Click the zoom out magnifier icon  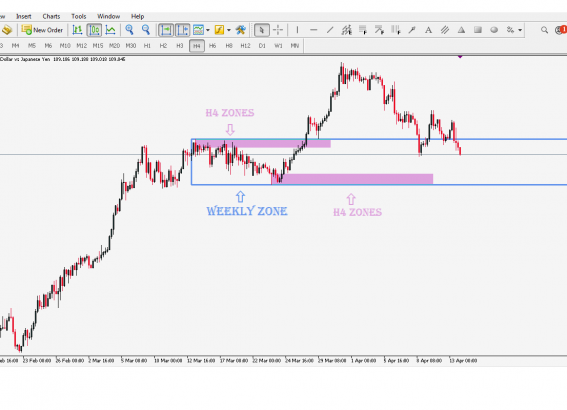[146, 30]
